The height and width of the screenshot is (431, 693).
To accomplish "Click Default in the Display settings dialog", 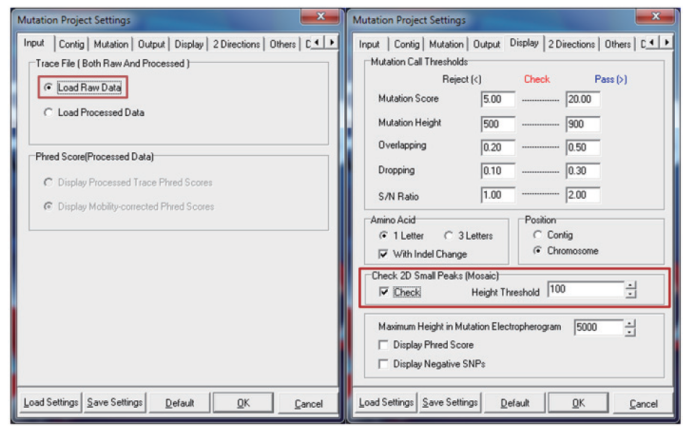I will pos(515,403).
